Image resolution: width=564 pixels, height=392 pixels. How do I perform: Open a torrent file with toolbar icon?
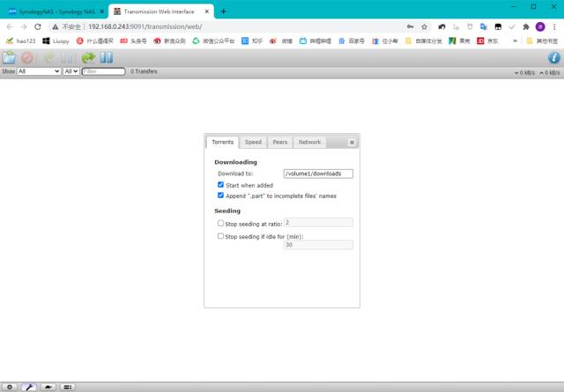[x=10, y=57]
